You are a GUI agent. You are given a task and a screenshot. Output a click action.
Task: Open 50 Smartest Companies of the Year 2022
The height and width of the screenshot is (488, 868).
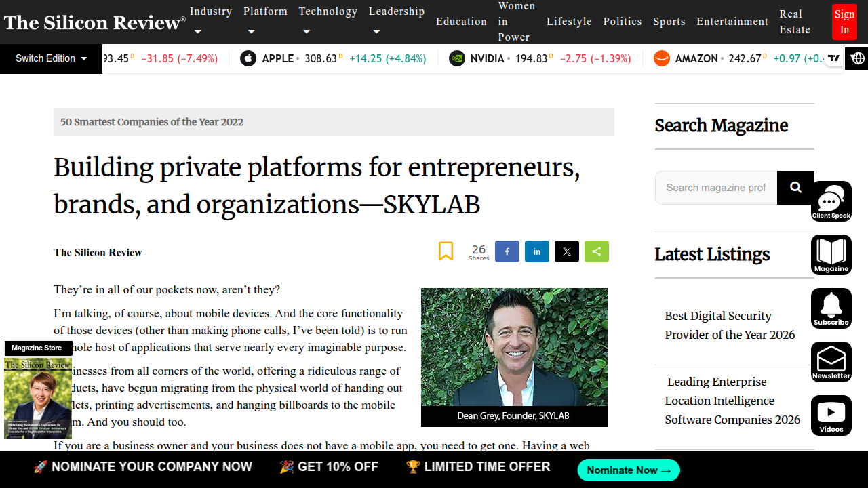152,122
